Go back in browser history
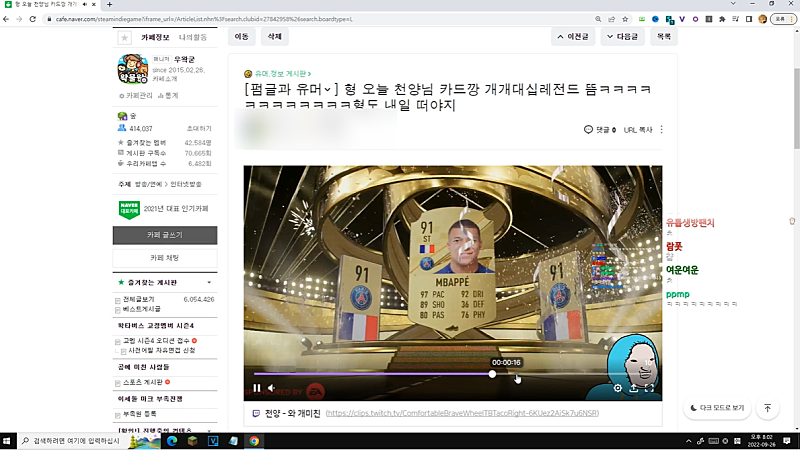The height and width of the screenshot is (450, 800). [6, 19]
